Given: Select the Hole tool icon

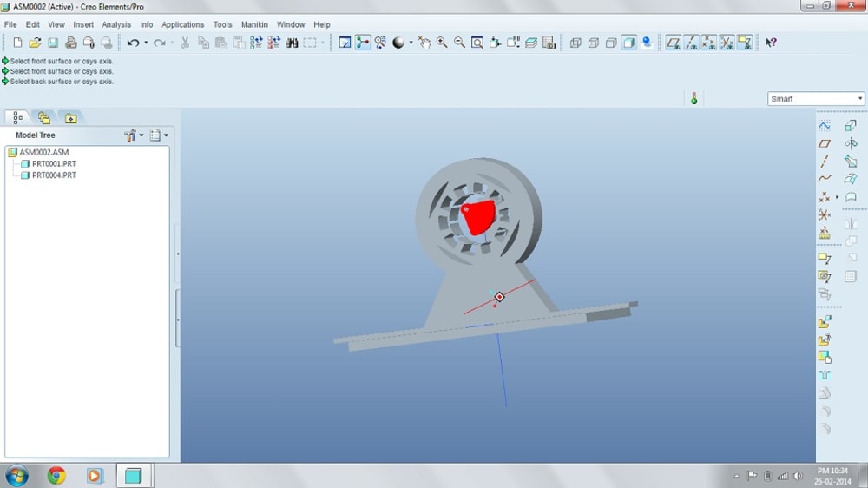Looking at the screenshot, I should click(x=825, y=375).
